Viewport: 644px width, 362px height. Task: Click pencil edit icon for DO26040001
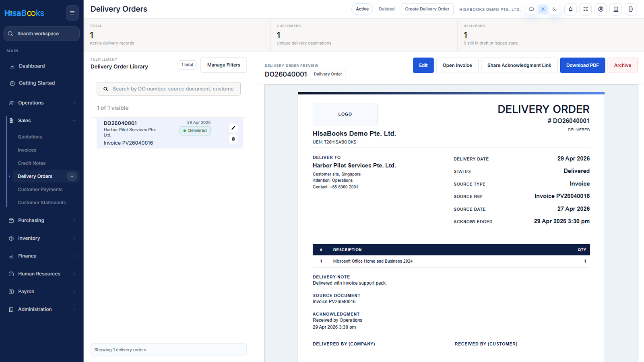[233, 128]
